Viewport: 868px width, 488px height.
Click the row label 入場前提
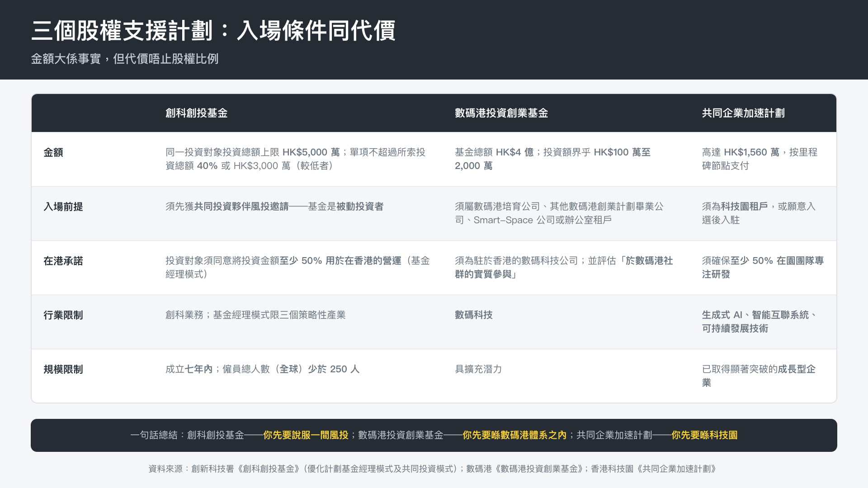(63, 206)
